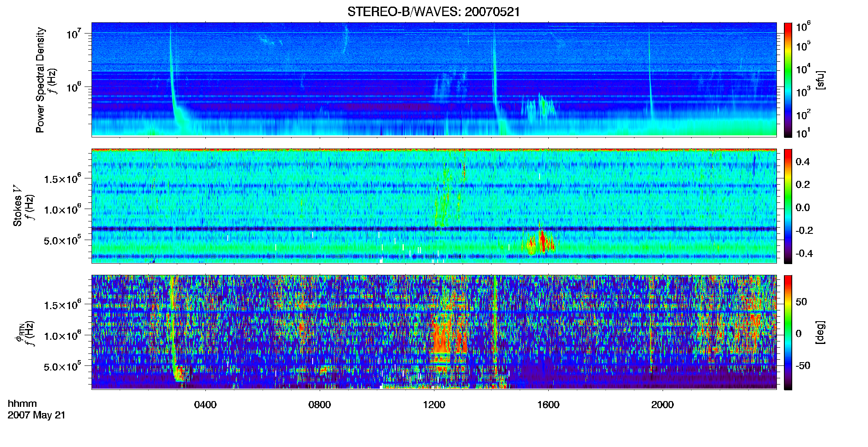The image size is (868, 447).
Task: Click the 10^1 value on the sfu colorbar
Action: coord(803,133)
